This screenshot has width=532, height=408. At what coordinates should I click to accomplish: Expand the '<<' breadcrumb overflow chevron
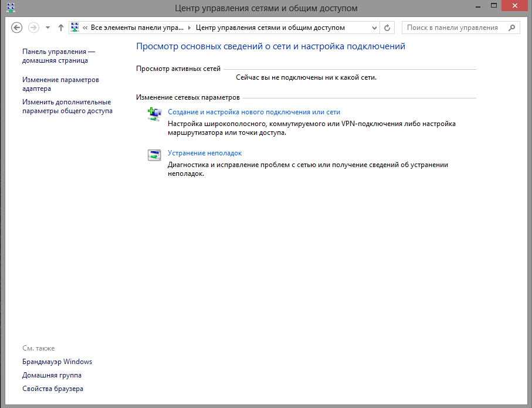(85, 28)
